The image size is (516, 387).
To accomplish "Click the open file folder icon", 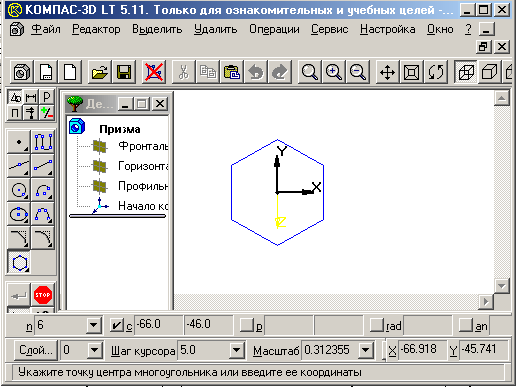I will click(100, 72).
